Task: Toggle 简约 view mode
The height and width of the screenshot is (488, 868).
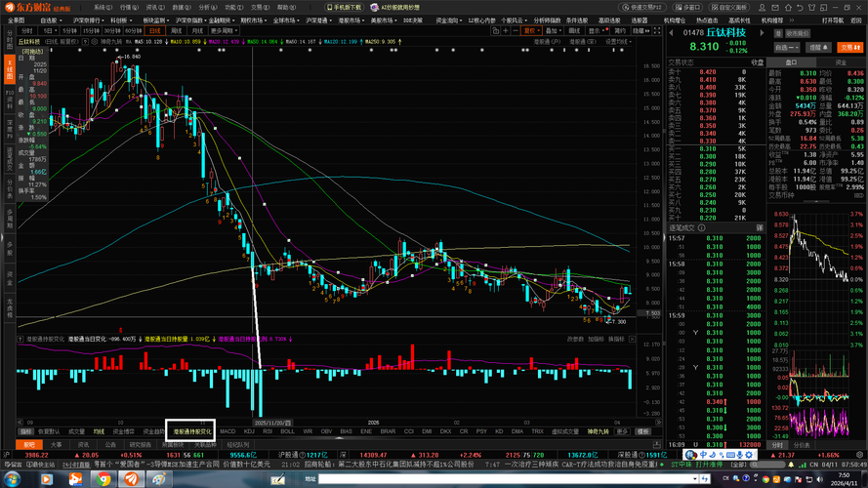Action: pos(619,31)
